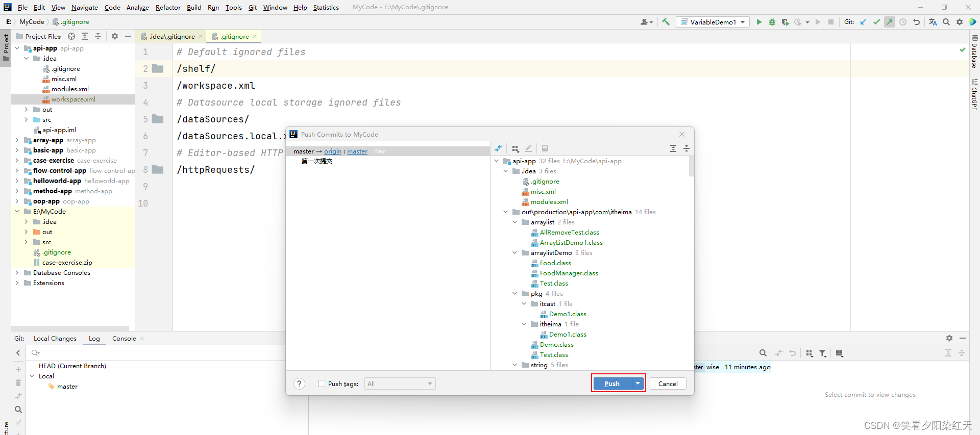
Task: Collapse all files in push dialog tree
Action: coord(687,148)
